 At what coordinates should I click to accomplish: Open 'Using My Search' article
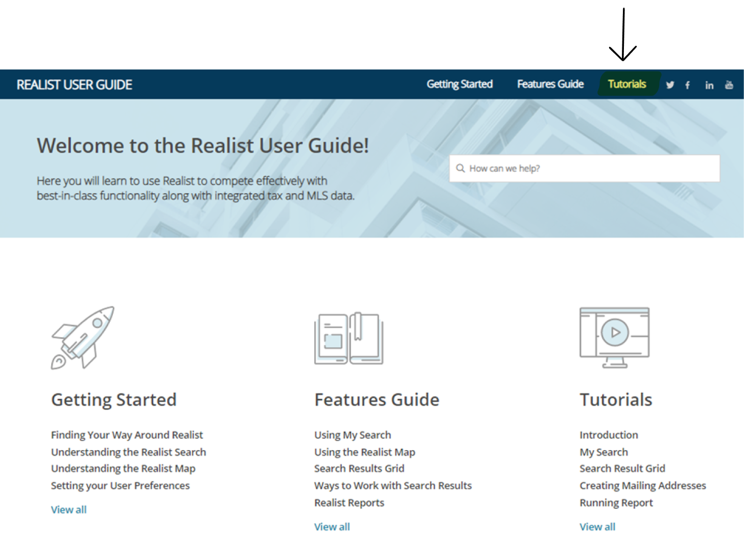point(353,435)
